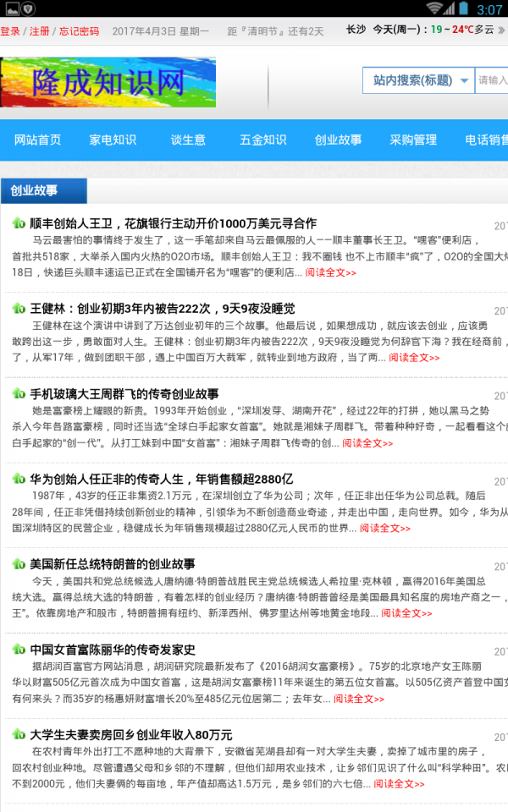Click the 隆成知识网 site logo

click(108, 82)
